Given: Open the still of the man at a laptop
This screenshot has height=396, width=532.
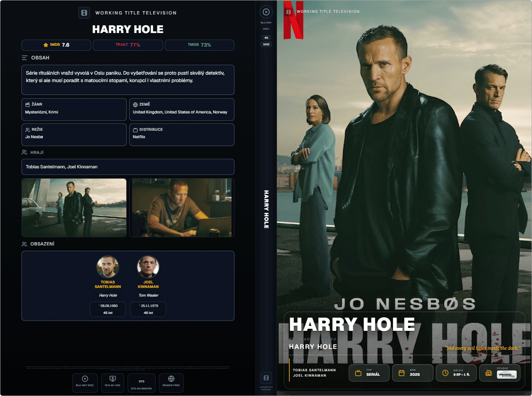Looking at the screenshot, I should (182, 208).
